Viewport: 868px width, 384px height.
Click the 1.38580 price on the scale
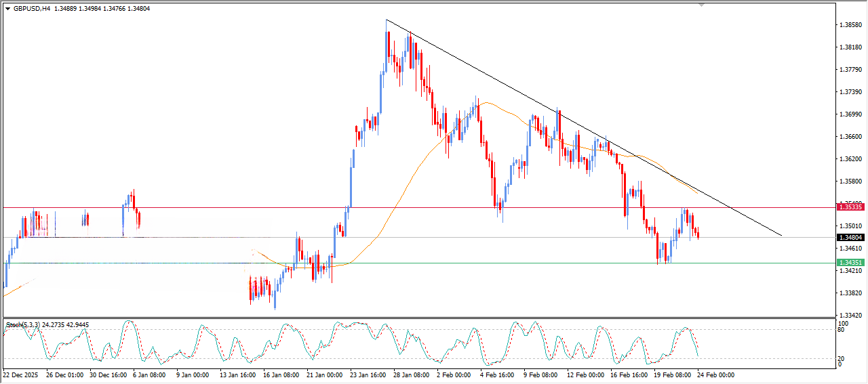(850, 25)
